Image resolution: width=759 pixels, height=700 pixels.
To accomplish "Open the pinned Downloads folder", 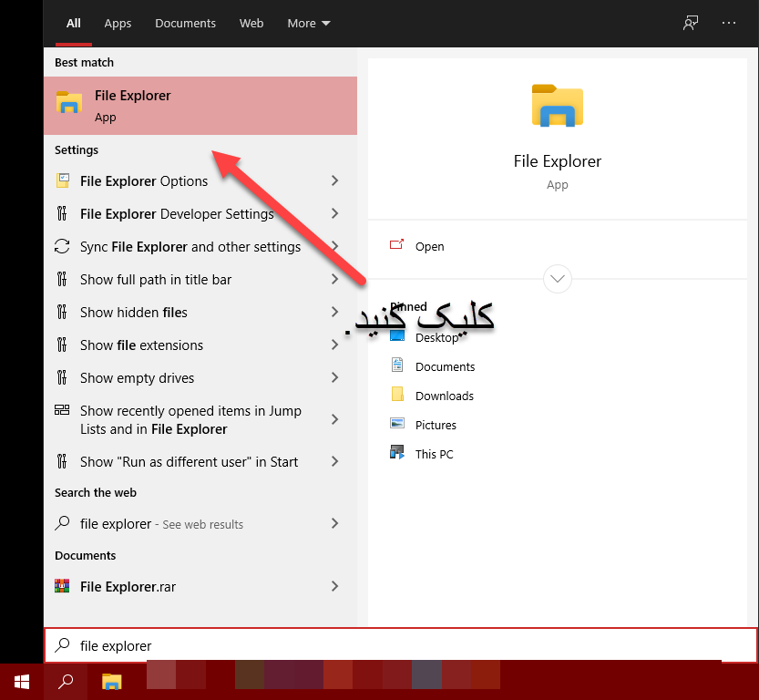I will tap(444, 396).
